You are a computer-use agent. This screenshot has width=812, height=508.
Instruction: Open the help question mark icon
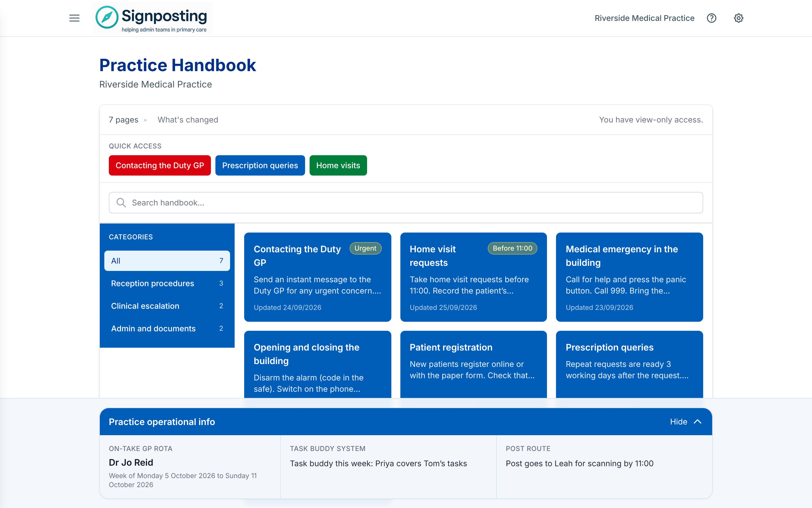coord(711,18)
